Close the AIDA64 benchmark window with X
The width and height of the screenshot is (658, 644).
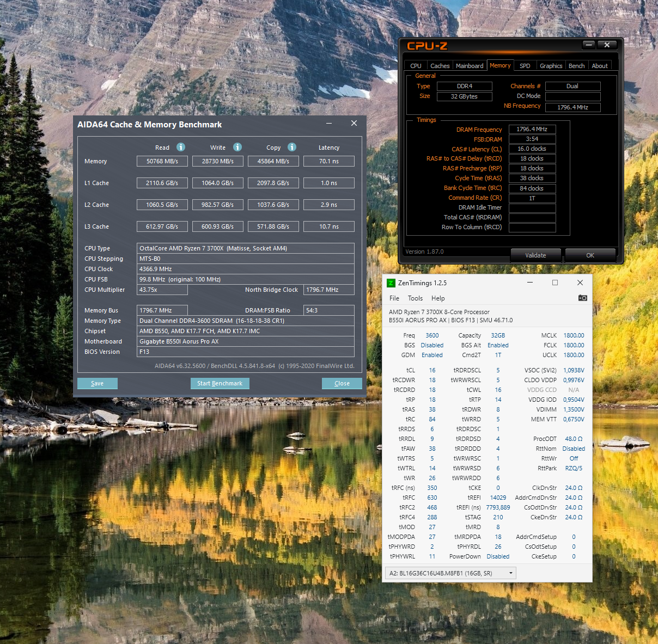click(x=354, y=124)
